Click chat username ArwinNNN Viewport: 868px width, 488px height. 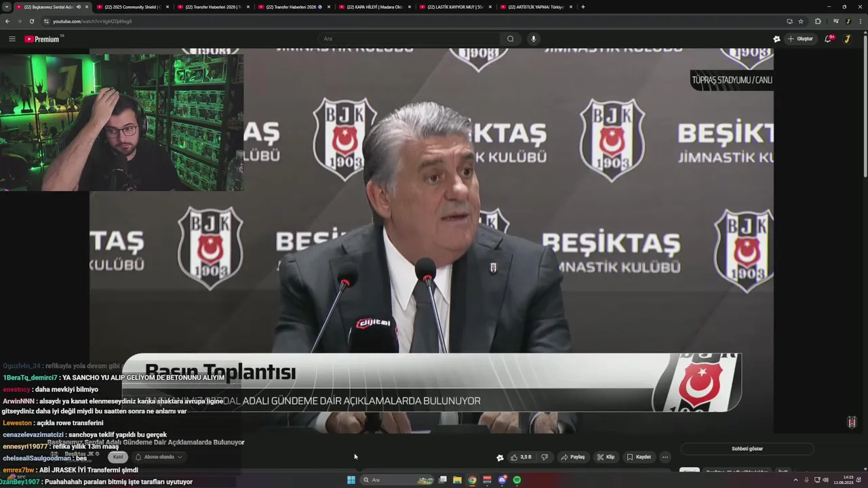point(18,401)
